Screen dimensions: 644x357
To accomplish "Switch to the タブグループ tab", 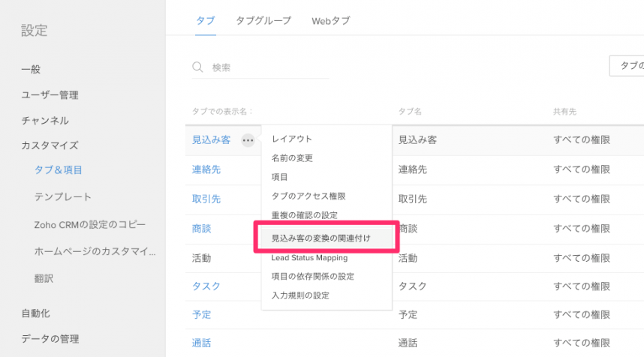I will click(x=263, y=21).
